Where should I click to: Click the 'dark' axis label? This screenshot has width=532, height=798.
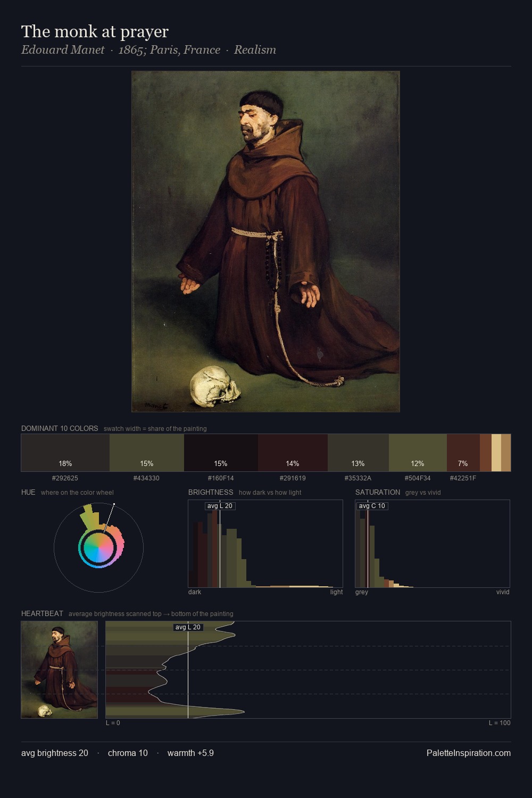(x=195, y=592)
